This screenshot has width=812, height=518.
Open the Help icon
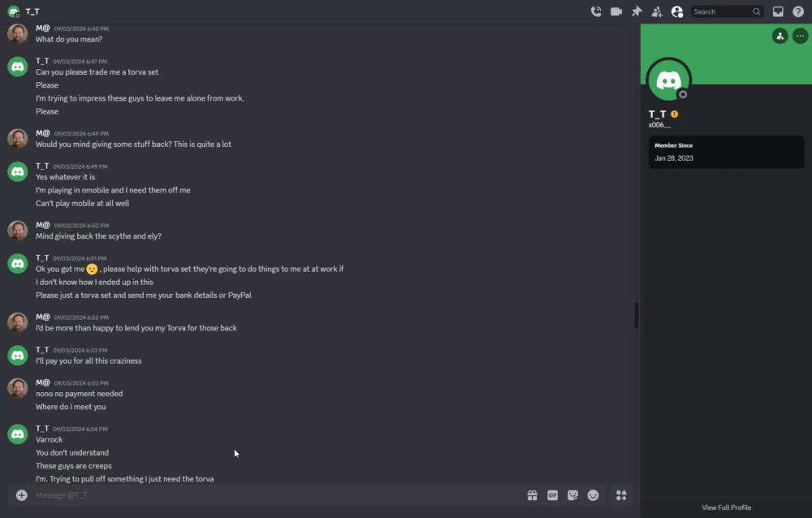[798, 11]
